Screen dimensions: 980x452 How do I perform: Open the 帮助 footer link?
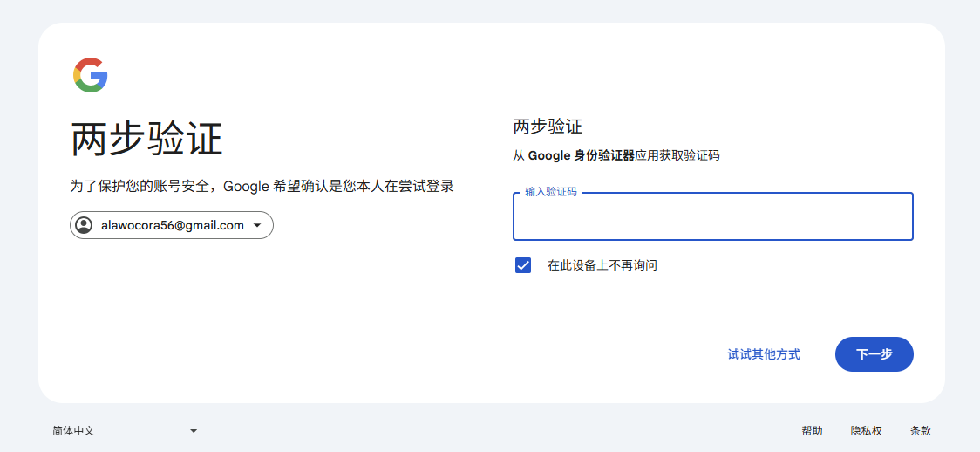tap(812, 431)
